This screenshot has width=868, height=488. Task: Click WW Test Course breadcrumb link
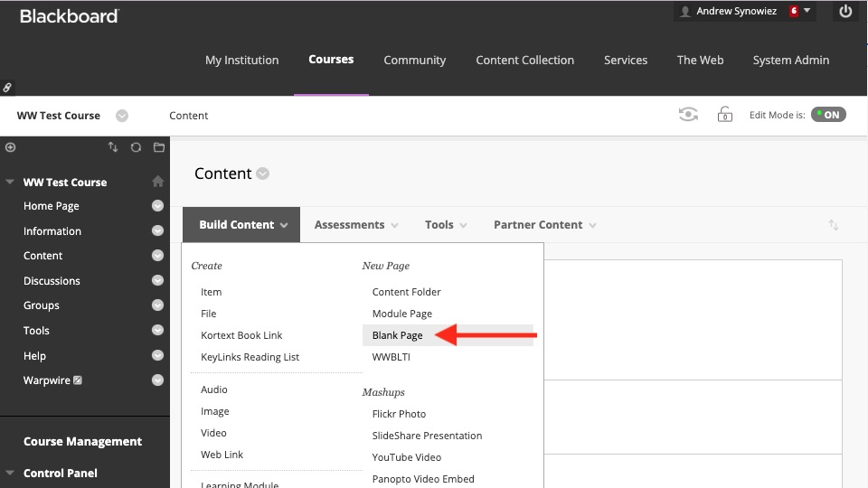click(x=58, y=115)
